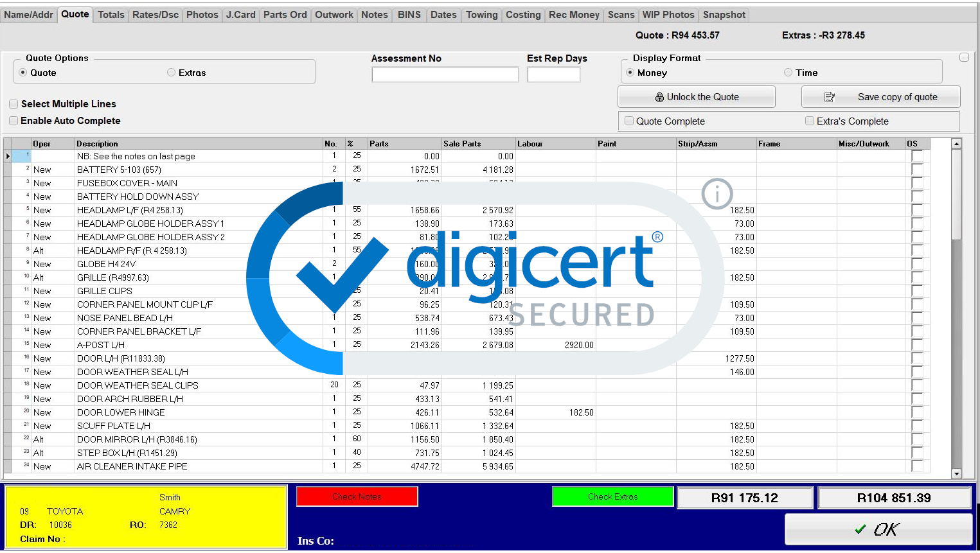Click the yellow vehicle info panel
Viewport: 980px width, 553px height.
(146, 517)
